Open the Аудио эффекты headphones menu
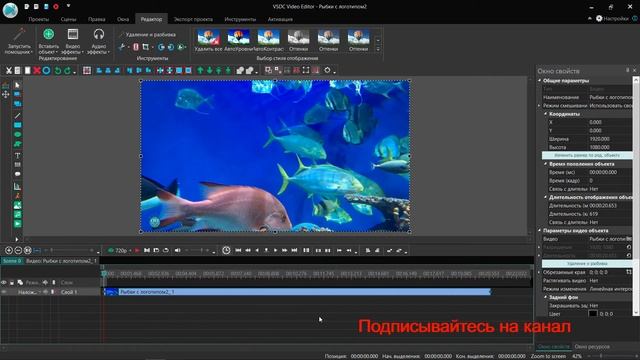 [x=99, y=41]
